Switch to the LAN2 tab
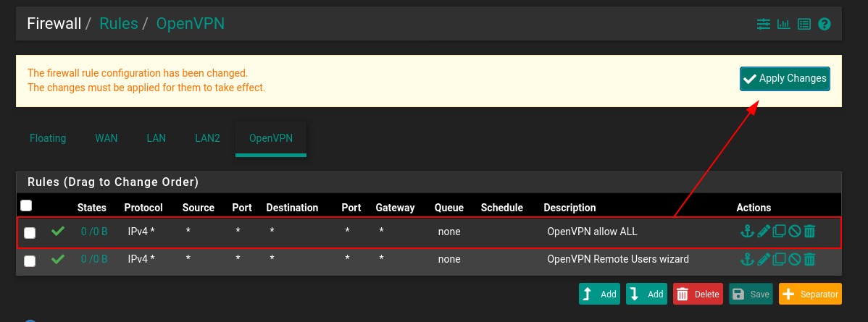Screen dimensions: 868x322 [x=208, y=138]
